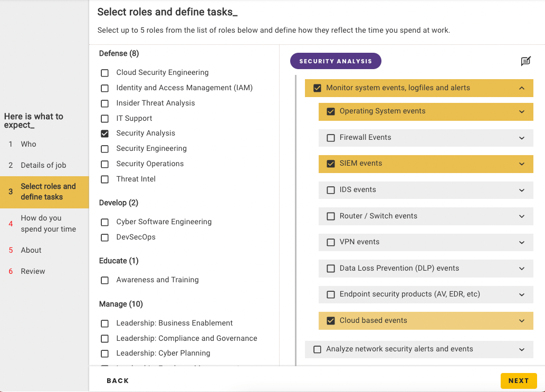The width and height of the screenshot is (545, 392).
Task: Tick the VPN events checkbox
Action: (331, 242)
